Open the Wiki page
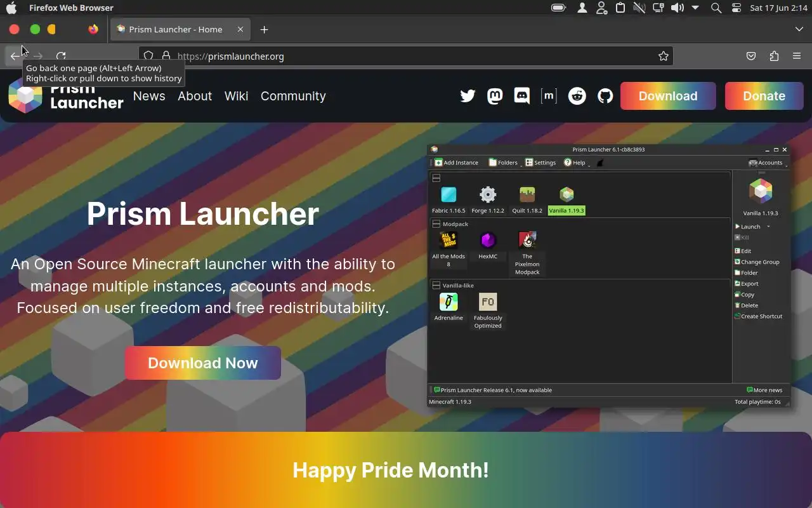The image size is (812, 508). click(236, 96)
